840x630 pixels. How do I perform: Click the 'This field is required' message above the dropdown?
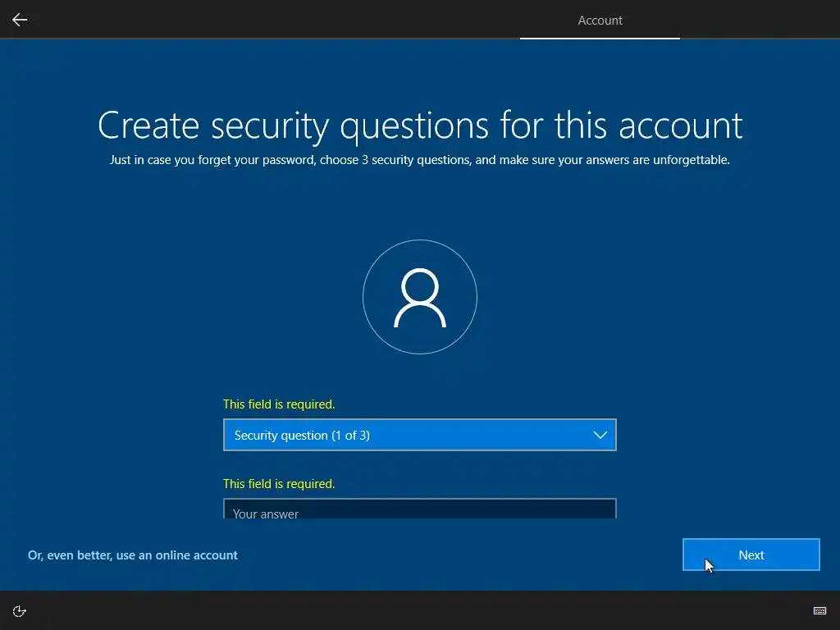click(279, 404)
